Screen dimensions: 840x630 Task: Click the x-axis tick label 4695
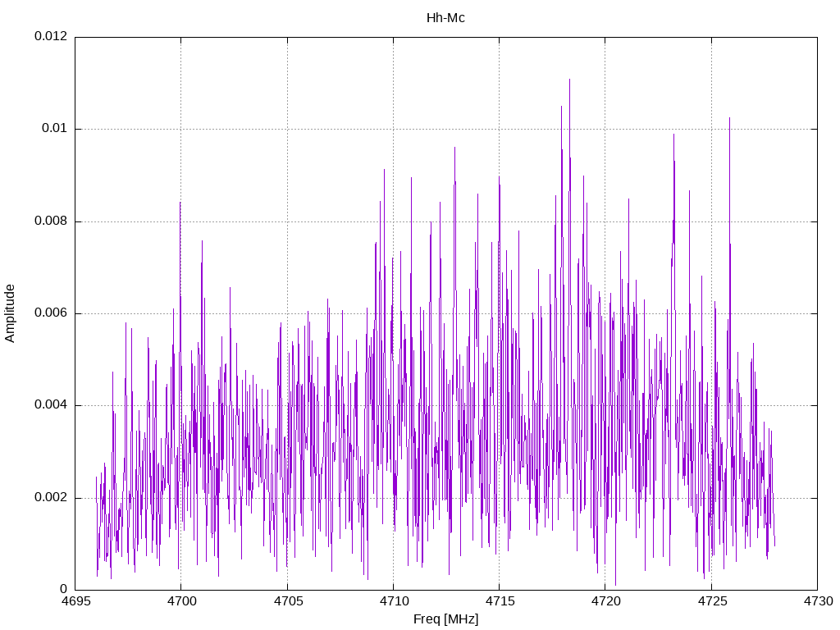75,601
